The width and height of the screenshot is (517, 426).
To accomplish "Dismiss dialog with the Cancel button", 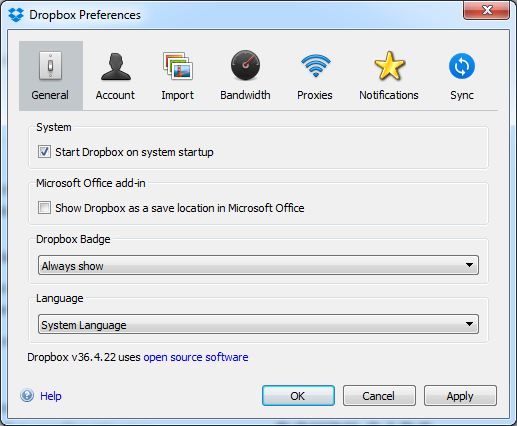I will click(379, 396).
